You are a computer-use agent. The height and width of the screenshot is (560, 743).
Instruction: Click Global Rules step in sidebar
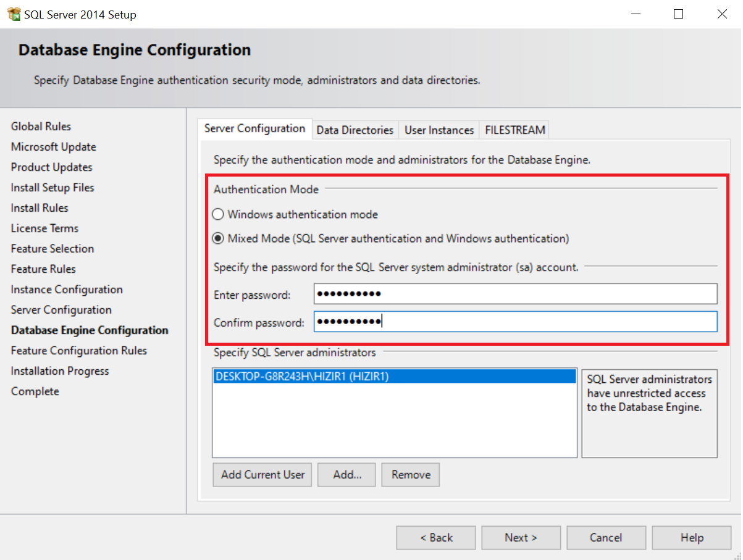(41, 127)
